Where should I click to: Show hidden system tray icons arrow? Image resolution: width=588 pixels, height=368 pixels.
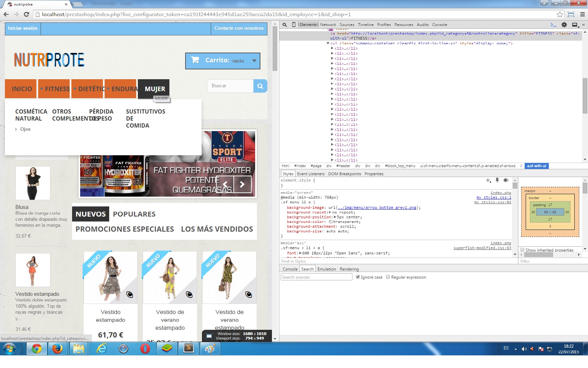pos(516,349)
